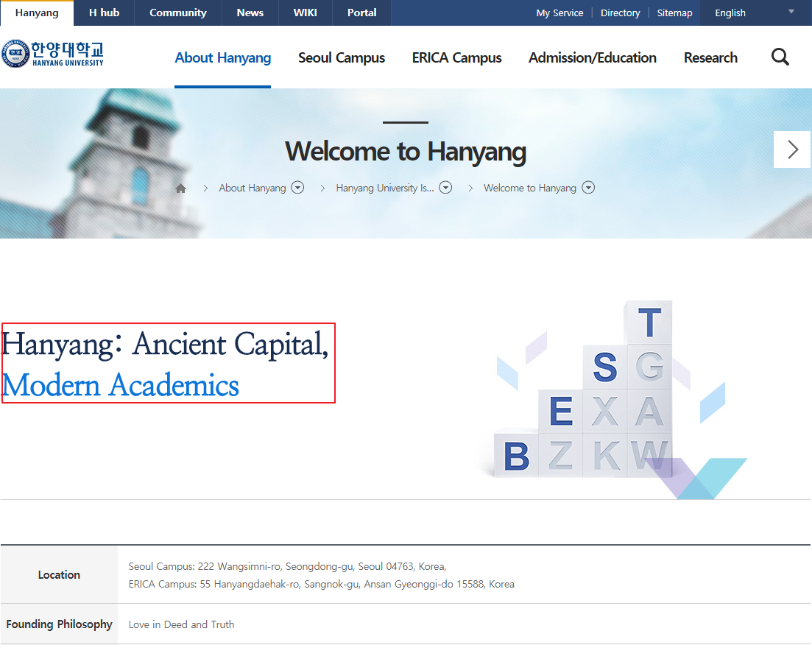This screenshot has height=645, width=812.
Task: Click the Location row header
Action: tap(59, 574)
